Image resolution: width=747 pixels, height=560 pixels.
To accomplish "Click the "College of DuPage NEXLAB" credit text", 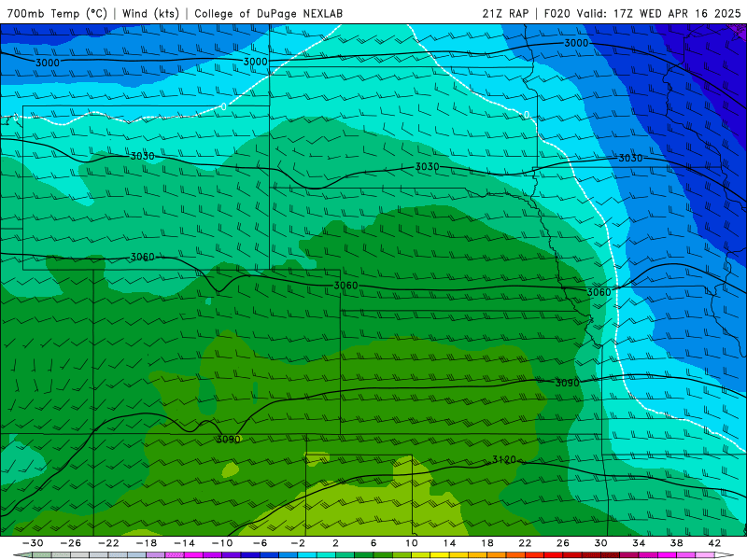I will pos(269,13).
